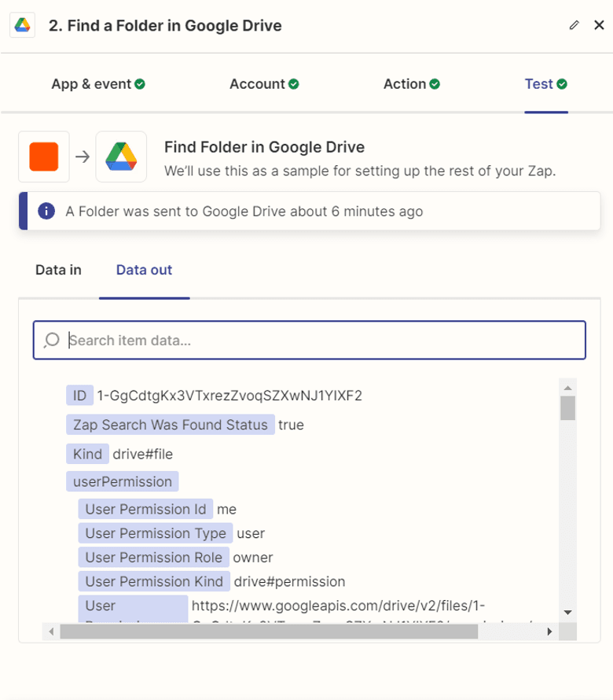Click the search magnifier icon

click(51, 341)
